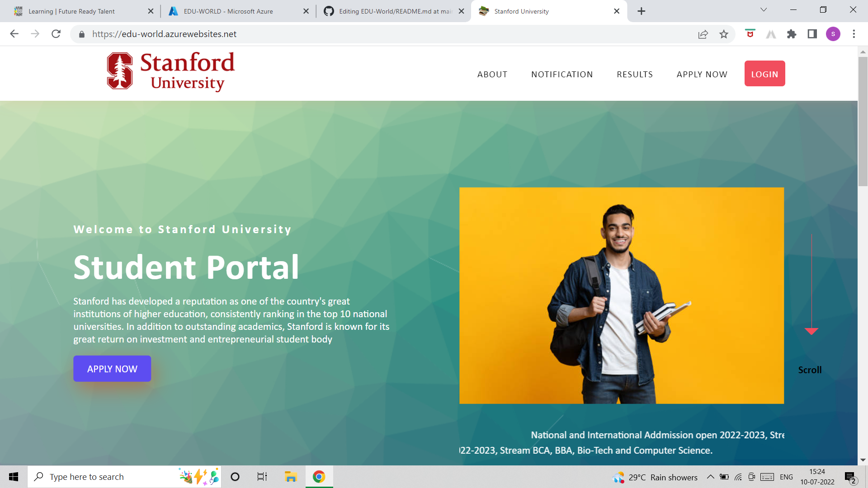This screenshot has height=488, width=868.
Task: Open the notification center icon
Action: [x=850, y=477]
